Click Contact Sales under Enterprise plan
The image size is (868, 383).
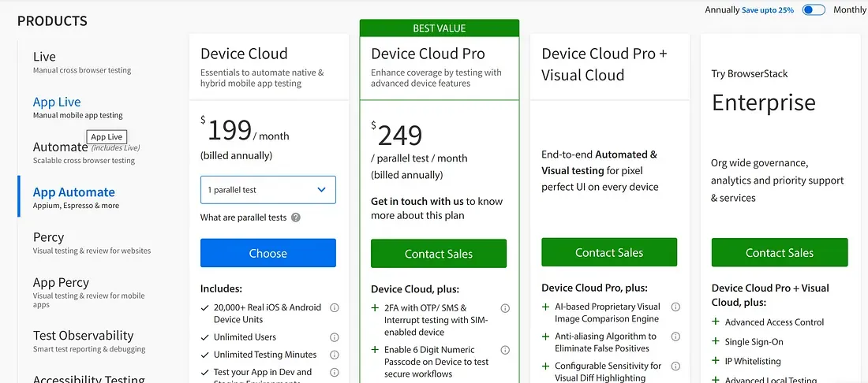coord(780,252)
